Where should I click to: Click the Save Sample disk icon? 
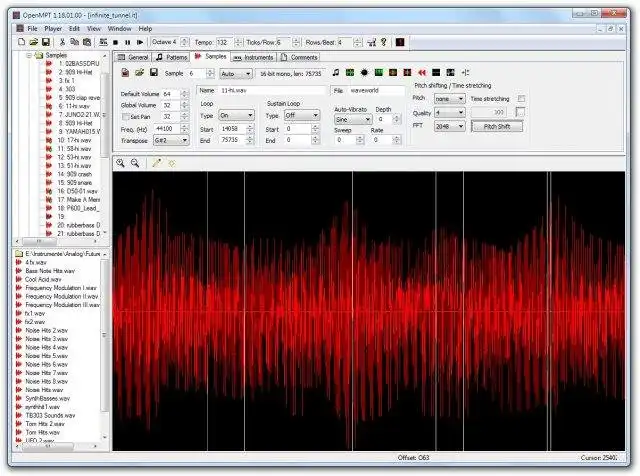click(154, 73)
